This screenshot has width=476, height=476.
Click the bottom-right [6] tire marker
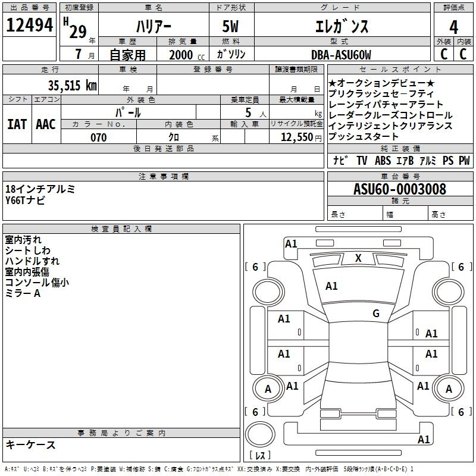tap(461, 412)
